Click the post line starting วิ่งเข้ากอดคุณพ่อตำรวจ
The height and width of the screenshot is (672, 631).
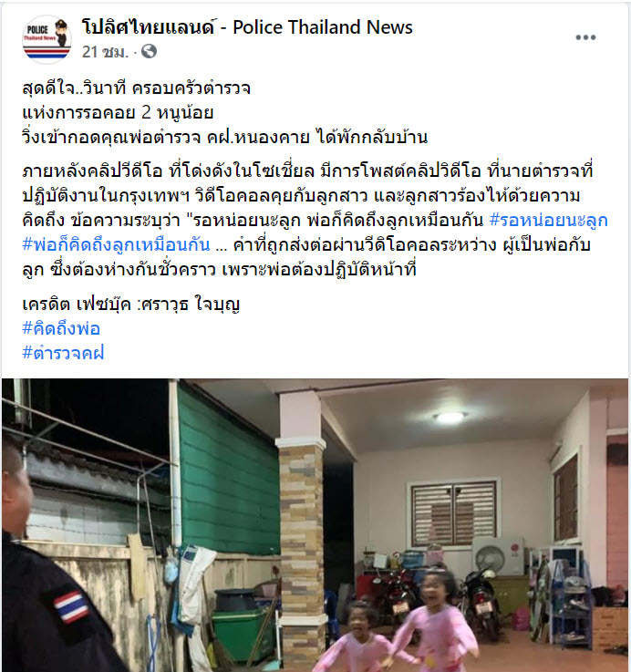pyautogui.click(x=225, y=137)
